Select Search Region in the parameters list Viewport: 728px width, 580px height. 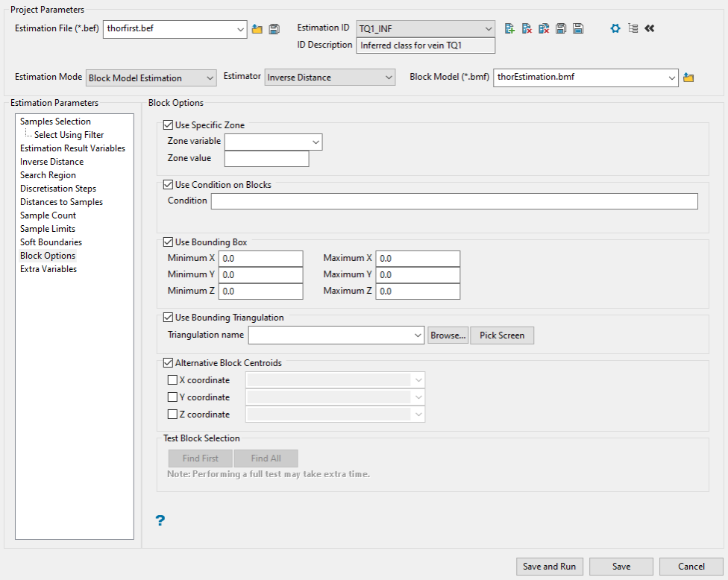click(x=48, y=175)
